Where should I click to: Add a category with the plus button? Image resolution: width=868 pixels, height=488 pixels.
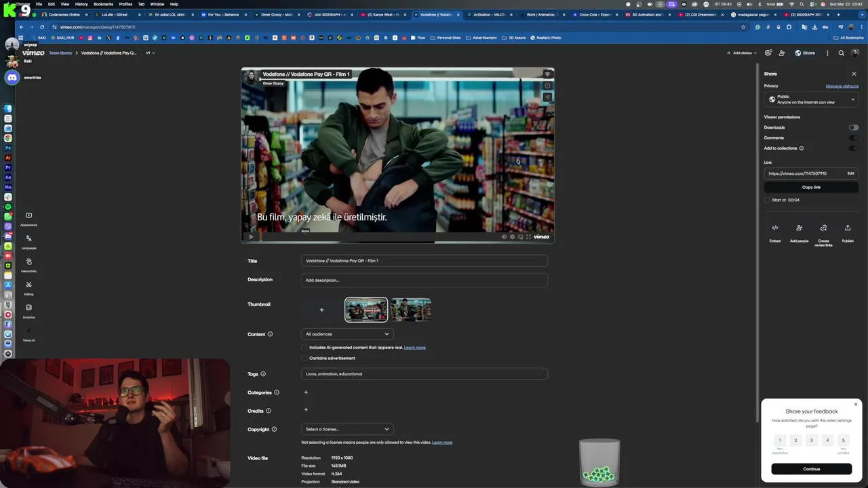tap(306, 392)
